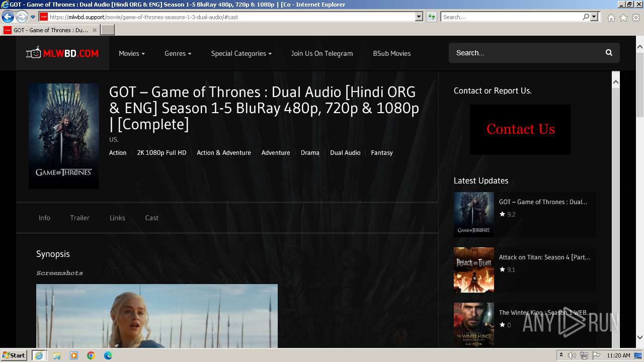Click the Daenerys screenshot image
The image size is (644, 362).
157,316
